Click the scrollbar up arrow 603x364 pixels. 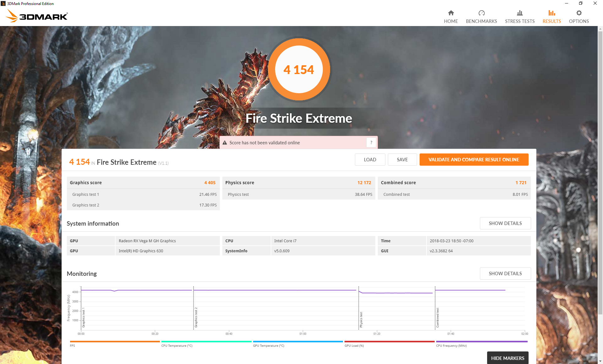600,29
